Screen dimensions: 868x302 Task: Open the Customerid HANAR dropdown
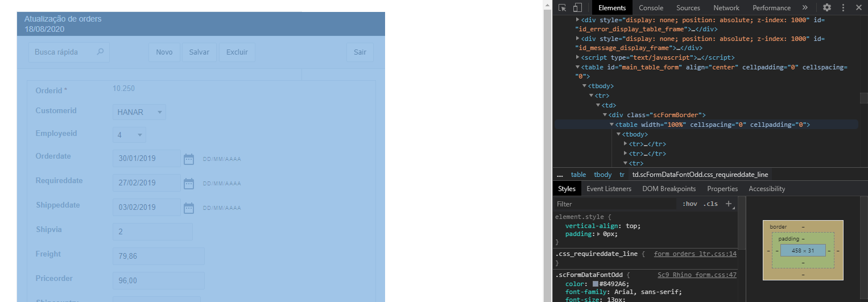click(x=139, y=112)
